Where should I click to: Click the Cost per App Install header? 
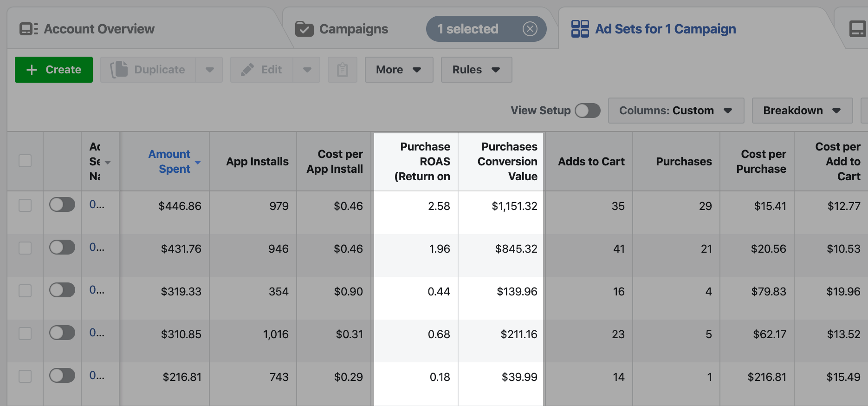(335, 161)
